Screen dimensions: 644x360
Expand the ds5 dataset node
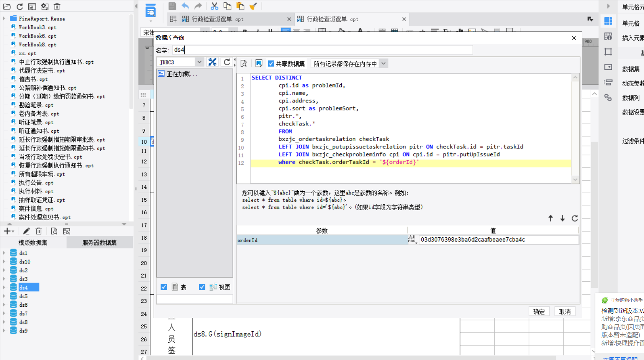4,296
